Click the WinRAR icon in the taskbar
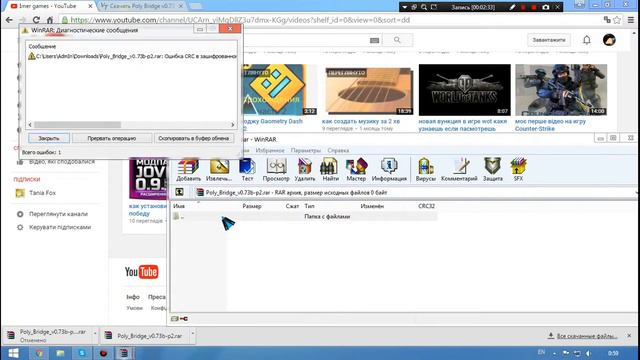This screenshot has width=640, height=360. tap(124, 353)
